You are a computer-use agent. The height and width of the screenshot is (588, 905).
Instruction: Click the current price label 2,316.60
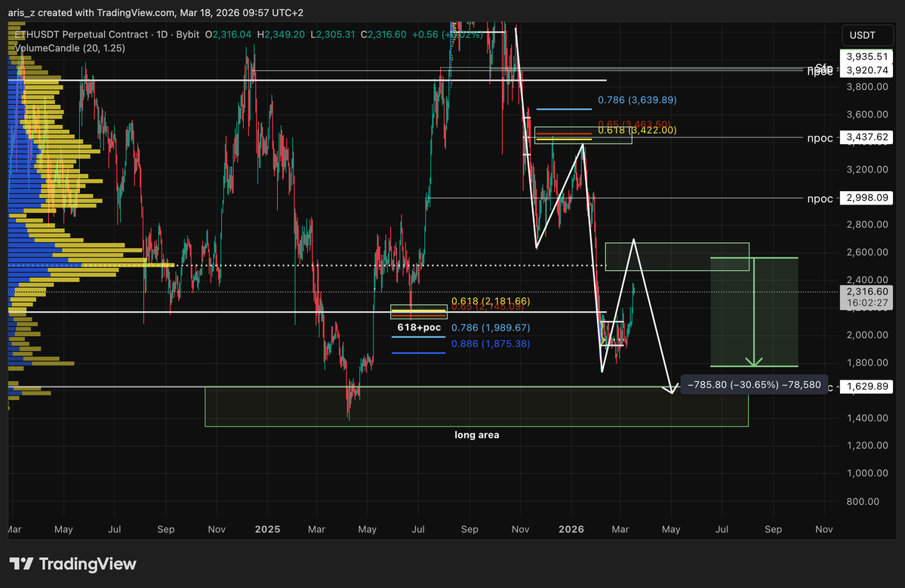(866, 291)
